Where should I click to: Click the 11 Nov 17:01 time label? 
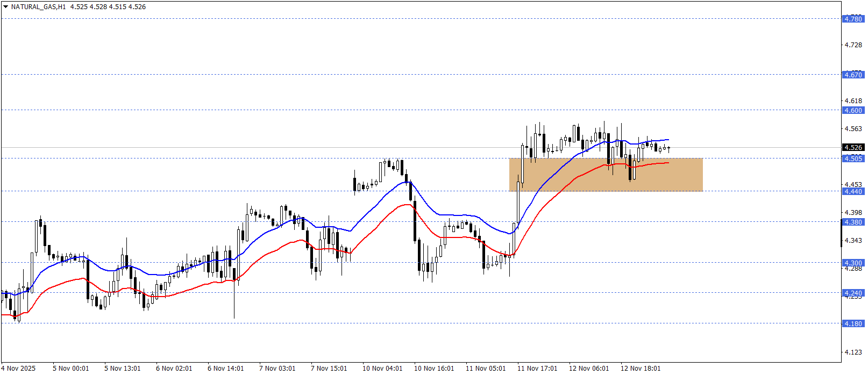pos(537,368)
